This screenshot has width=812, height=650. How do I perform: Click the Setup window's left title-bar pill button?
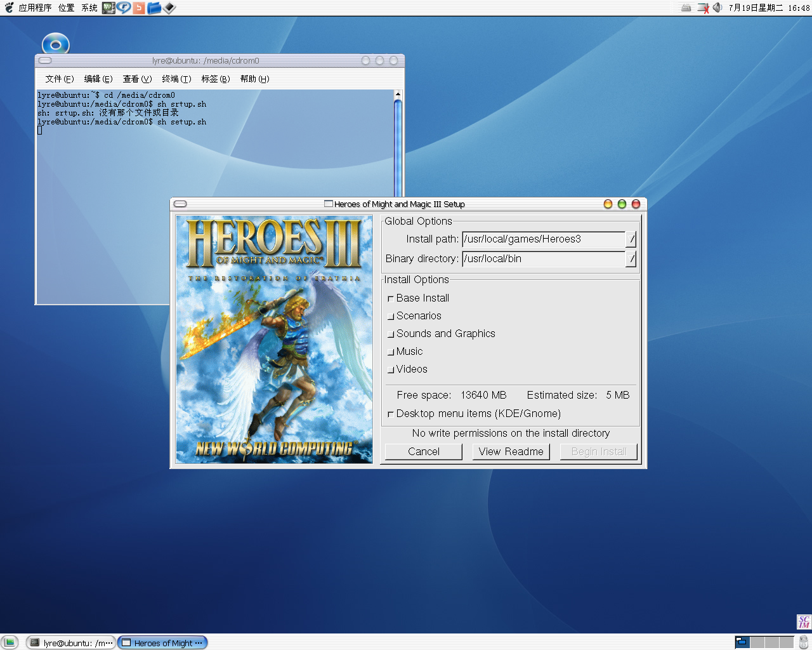tap(180, 204)
